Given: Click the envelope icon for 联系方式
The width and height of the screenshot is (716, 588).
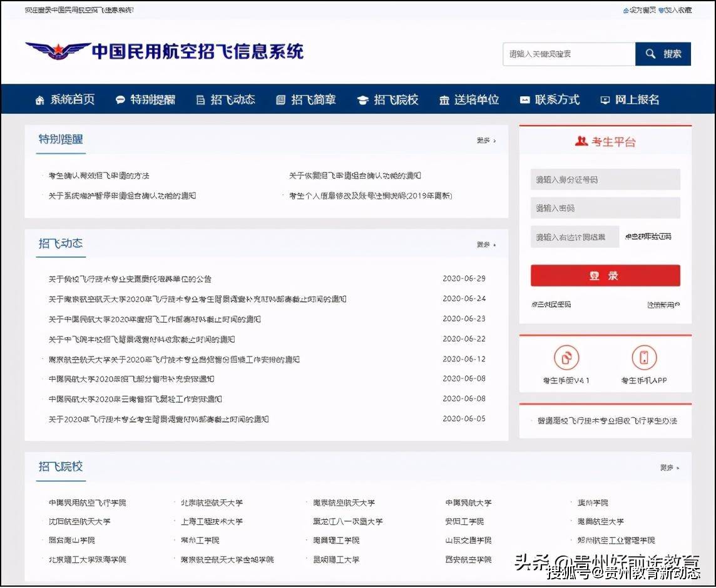Looking at the screenshot, I should 524,100.
